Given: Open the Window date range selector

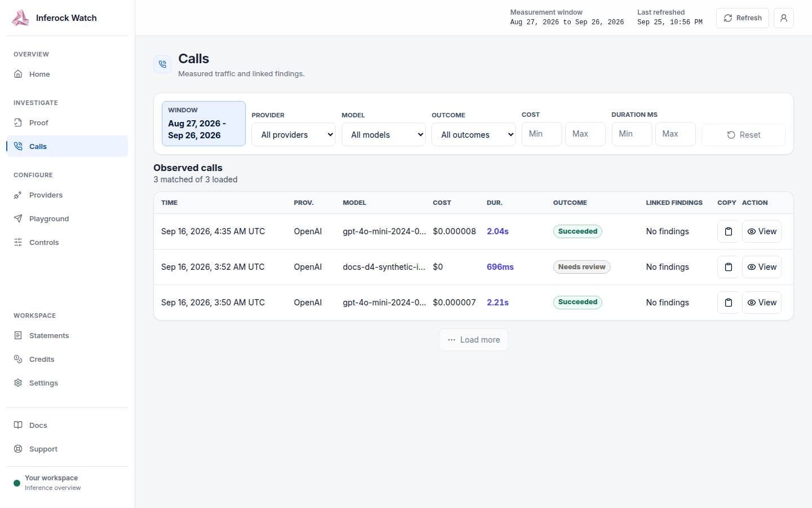Looking at the screenshot, I should click(204, 124).
